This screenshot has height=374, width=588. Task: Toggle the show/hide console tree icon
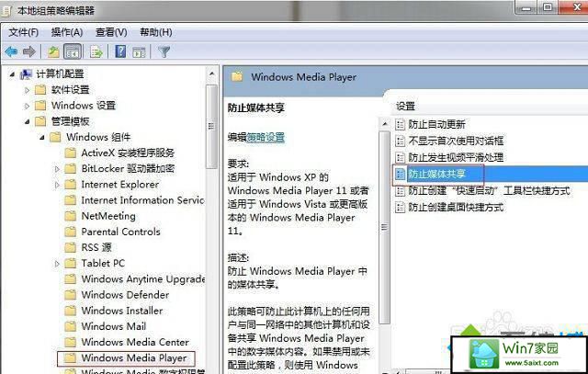tap(73, 51)
